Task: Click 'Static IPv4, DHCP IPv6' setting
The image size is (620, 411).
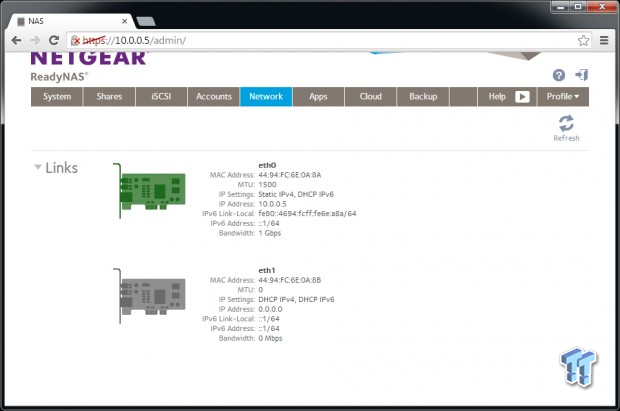Action: tap(296, 194)
